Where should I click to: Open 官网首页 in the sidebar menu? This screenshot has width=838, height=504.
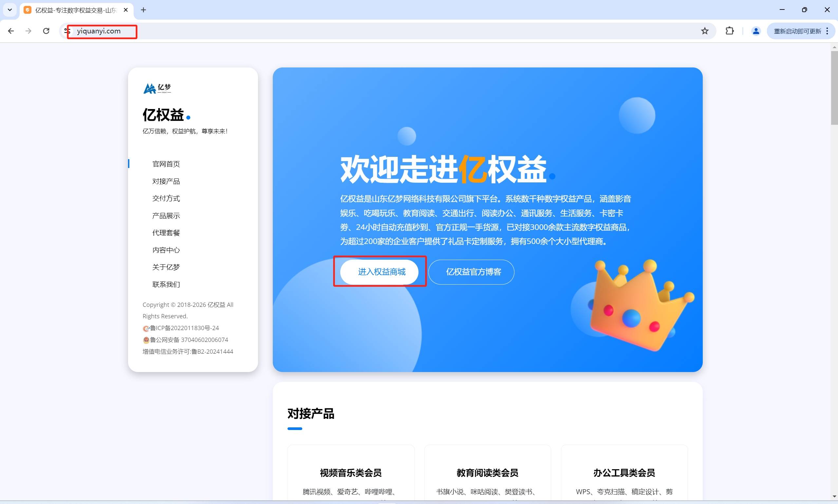tap(166, 164)
